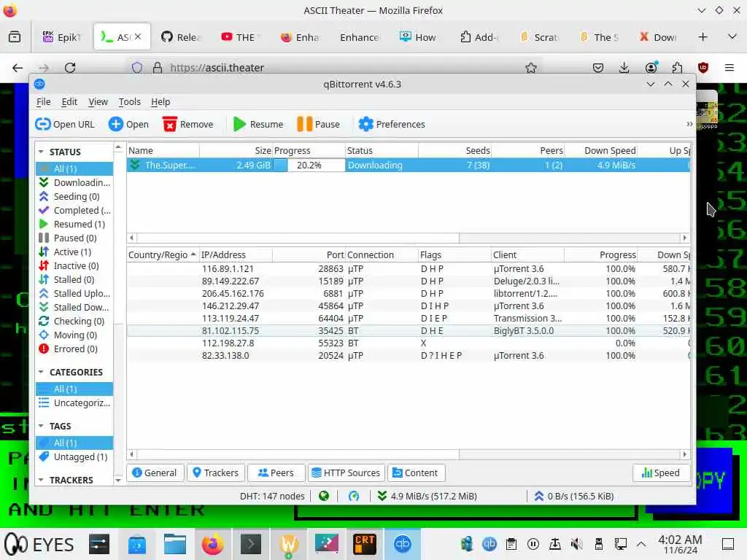Switch to the Peers tab

pos(276,472)
